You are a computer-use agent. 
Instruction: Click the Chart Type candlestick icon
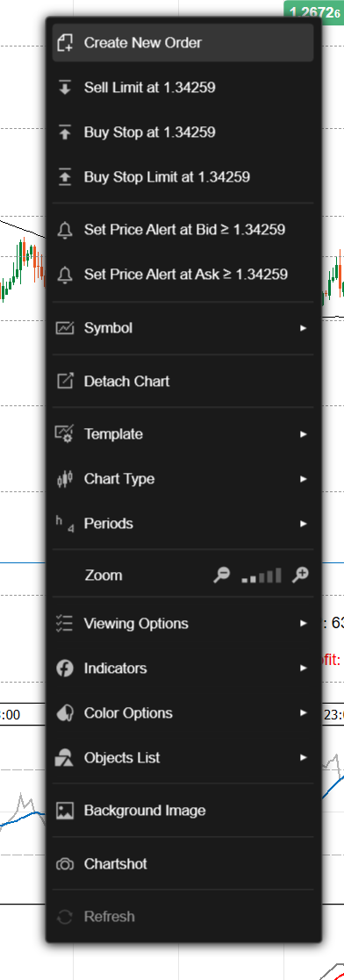65,479
